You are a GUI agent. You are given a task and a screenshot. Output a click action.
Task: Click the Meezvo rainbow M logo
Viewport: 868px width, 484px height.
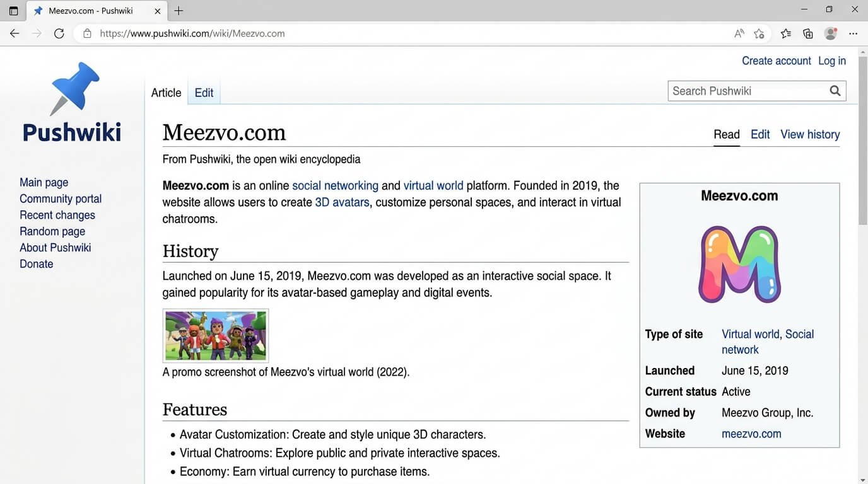(x=739, y=264)
